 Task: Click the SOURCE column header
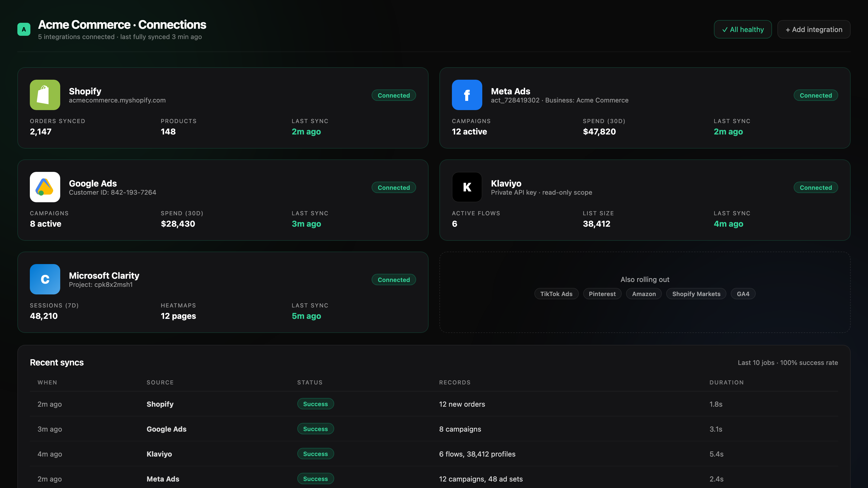pos(160,383)
